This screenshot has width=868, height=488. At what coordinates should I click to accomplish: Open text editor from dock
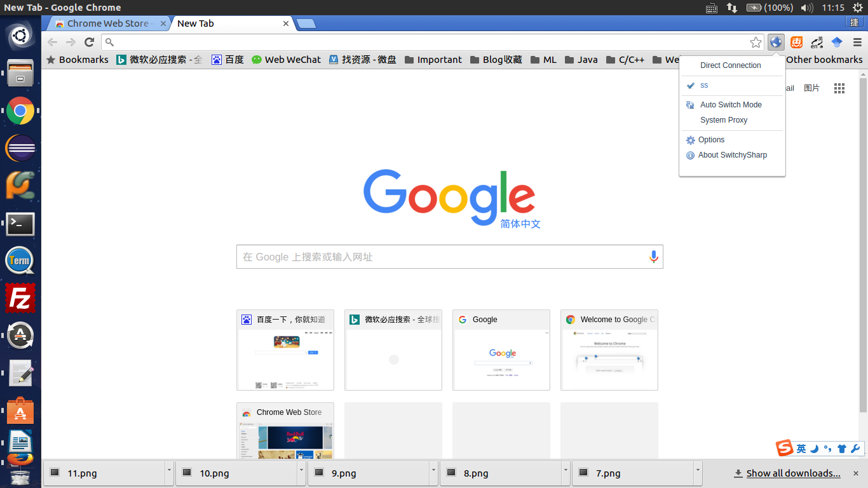(x=20, y=373)
